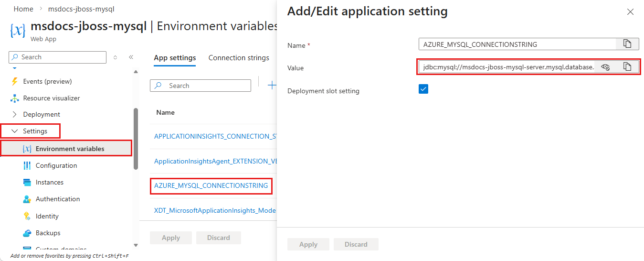Viewport: 644px width, 261px height.
Task: Open Instances page
Action: (50, 182)
